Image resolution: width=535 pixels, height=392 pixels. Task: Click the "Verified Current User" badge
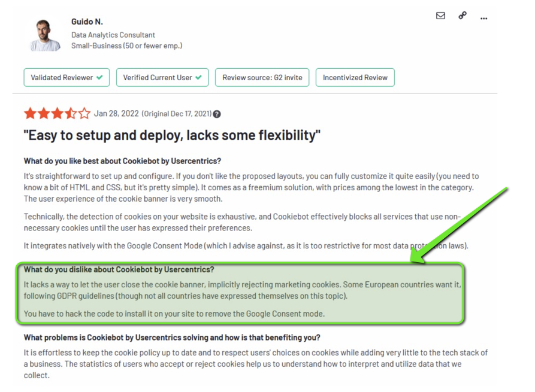pos(162,77)
